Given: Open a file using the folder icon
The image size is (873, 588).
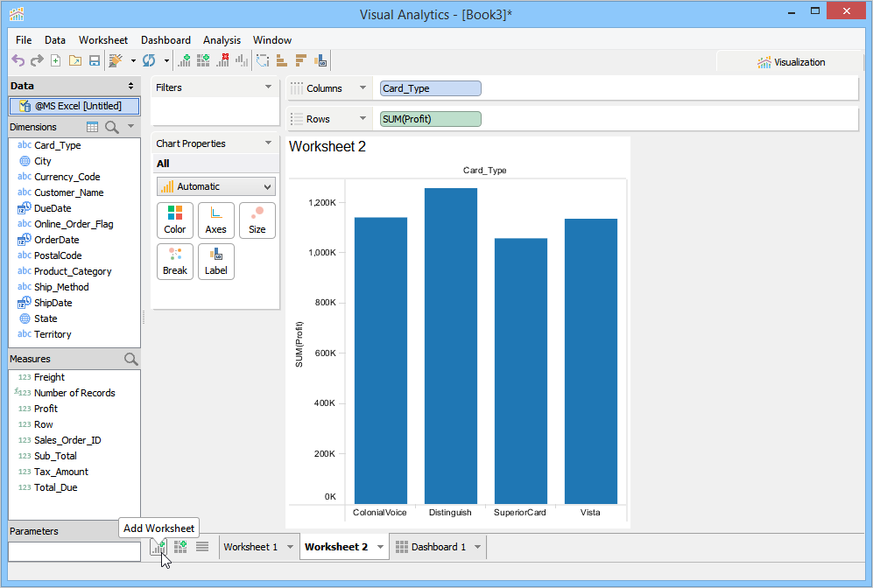Looking at the screenshot, I should tap(75, 60).
